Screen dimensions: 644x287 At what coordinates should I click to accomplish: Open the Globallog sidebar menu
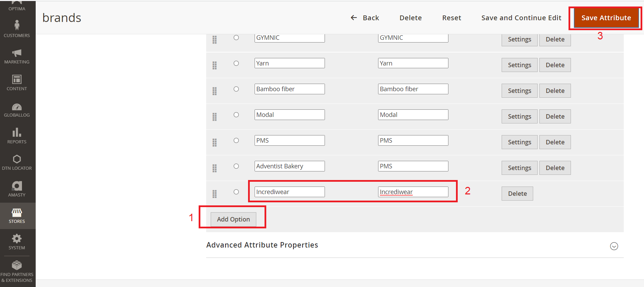17,109
